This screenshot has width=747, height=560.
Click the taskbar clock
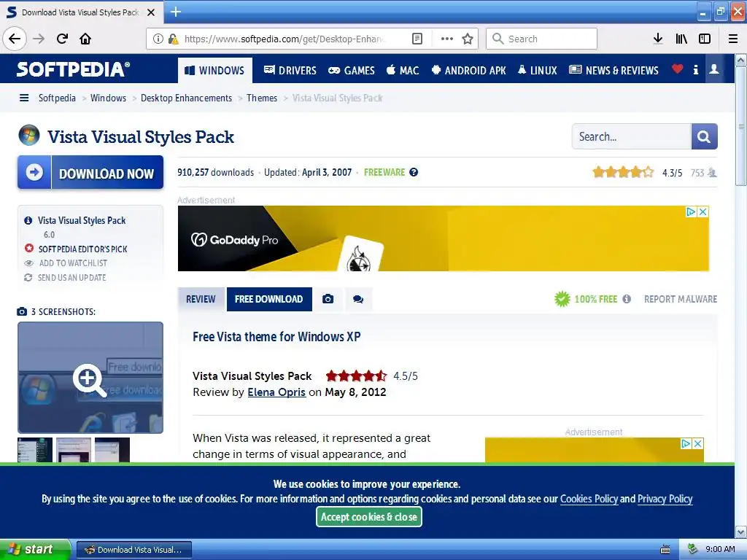point(720,549)
